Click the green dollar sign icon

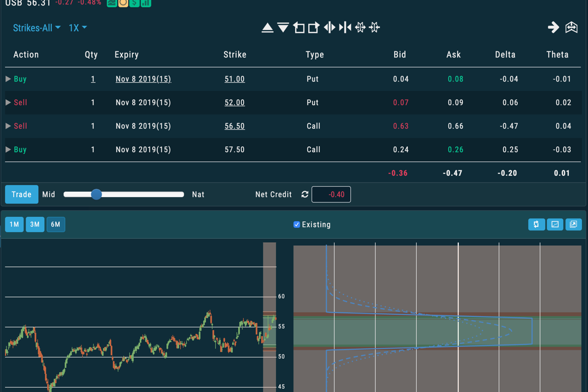(134, 3)
